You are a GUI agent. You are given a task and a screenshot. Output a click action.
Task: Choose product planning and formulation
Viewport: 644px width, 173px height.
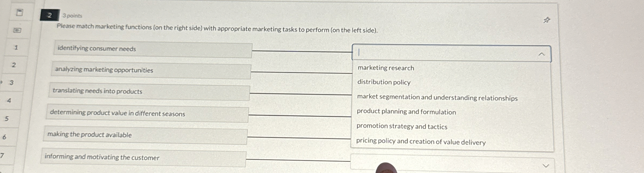pos(406,112)
